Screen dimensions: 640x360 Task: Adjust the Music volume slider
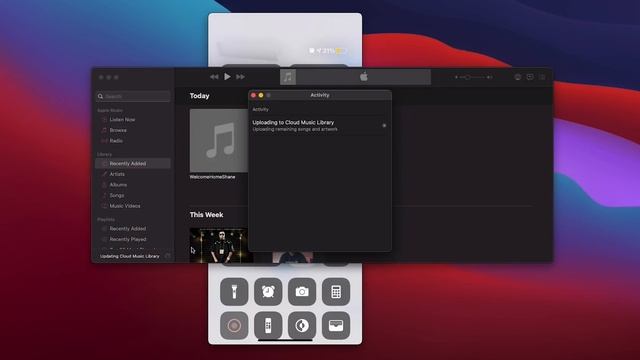point(473,77)
